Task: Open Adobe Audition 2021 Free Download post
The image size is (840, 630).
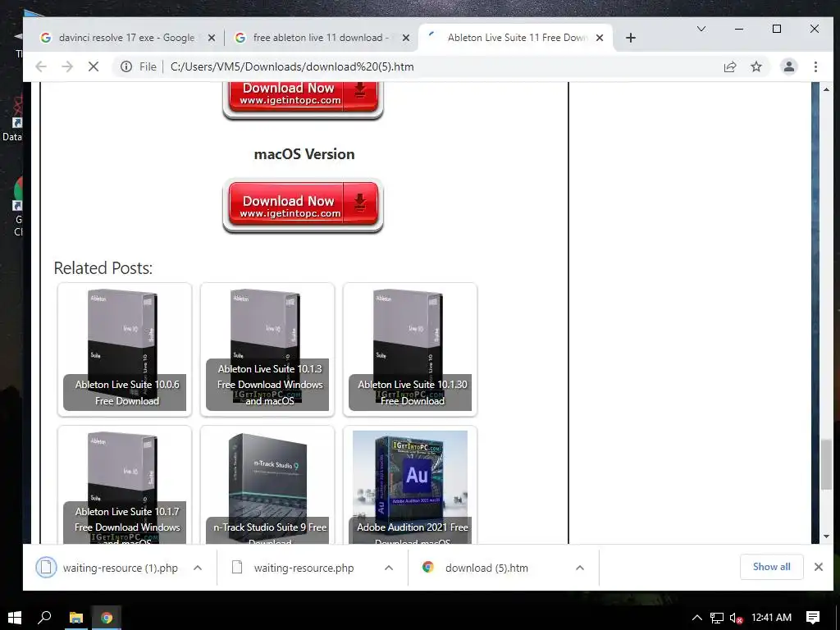Action: click(x=410, y=486)
